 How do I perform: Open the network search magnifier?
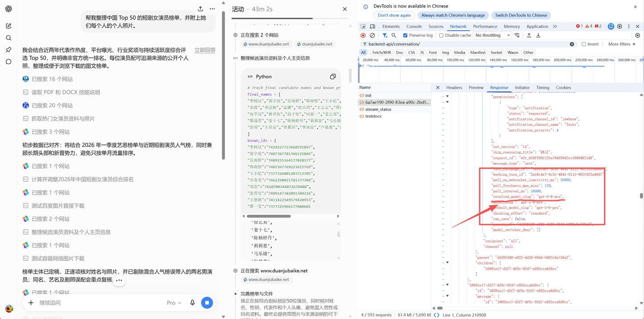[x=394, y=35]
